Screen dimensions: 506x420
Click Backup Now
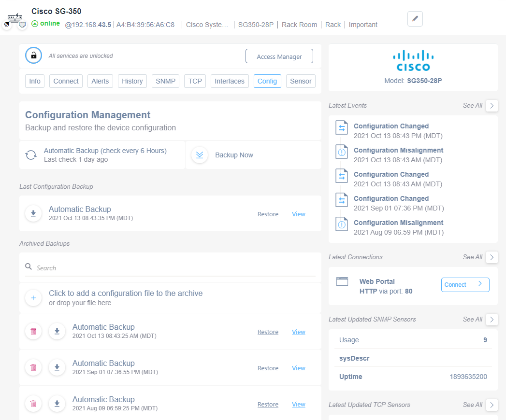[234, 155]
